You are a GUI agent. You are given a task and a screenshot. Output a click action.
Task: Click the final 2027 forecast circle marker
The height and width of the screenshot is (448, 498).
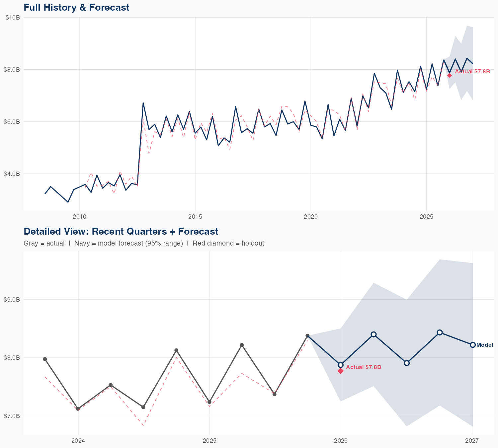coord(473,345)
